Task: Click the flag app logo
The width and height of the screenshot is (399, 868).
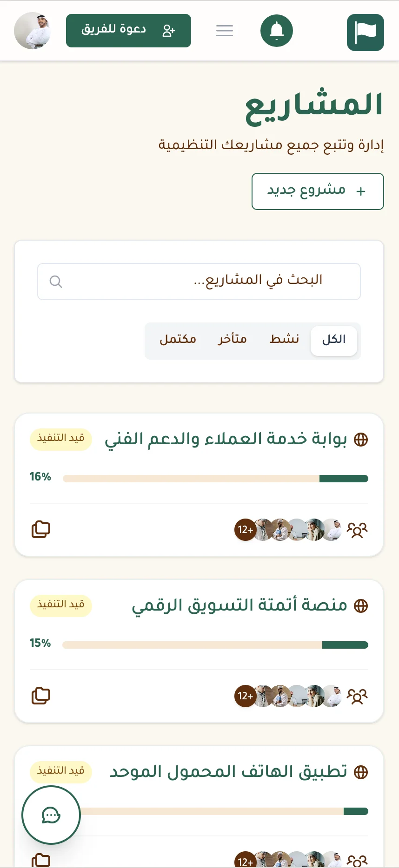Action: pyautogui.click(x=366, y=33)
